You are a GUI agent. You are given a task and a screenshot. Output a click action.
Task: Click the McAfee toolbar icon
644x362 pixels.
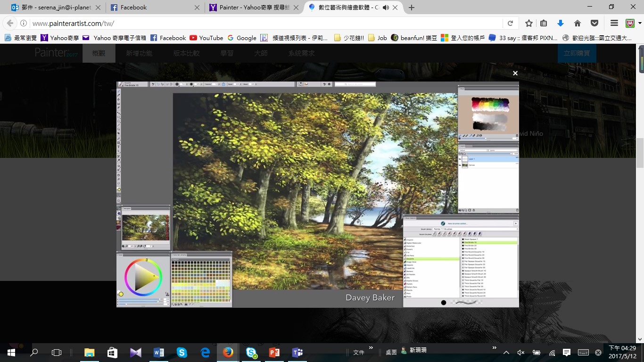pos(630,23)
